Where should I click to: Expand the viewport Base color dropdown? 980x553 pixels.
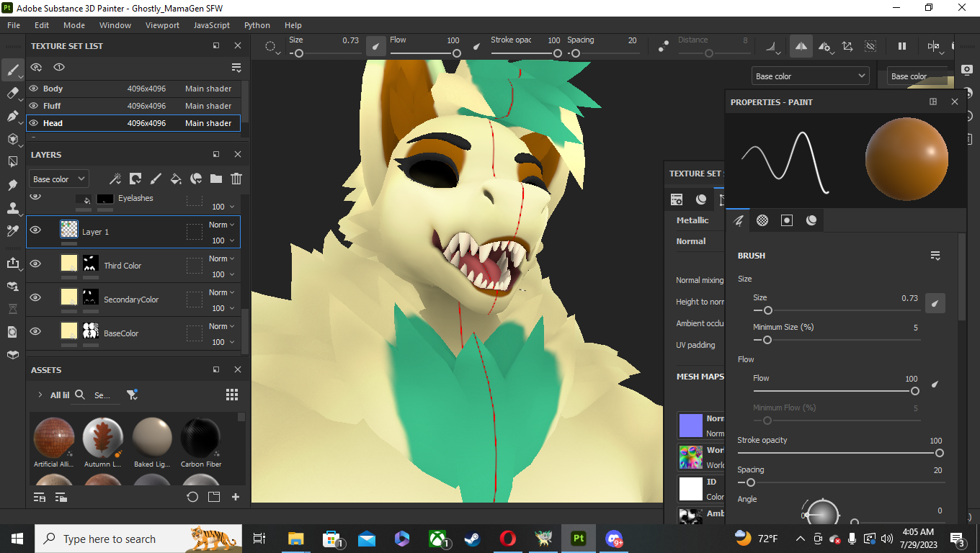coord(810,76)
